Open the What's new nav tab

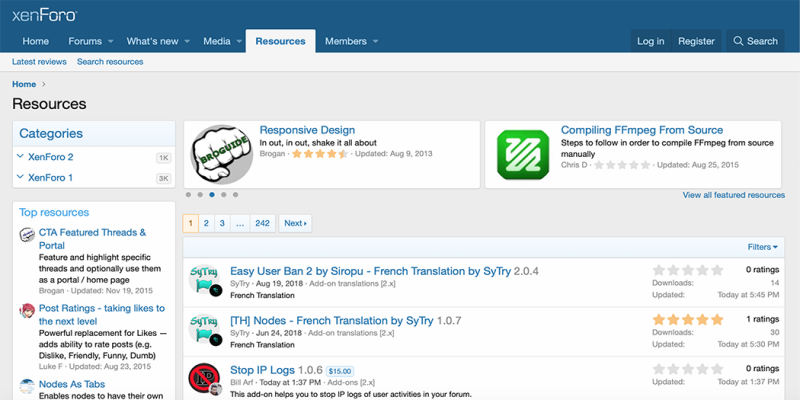point(153,41)
